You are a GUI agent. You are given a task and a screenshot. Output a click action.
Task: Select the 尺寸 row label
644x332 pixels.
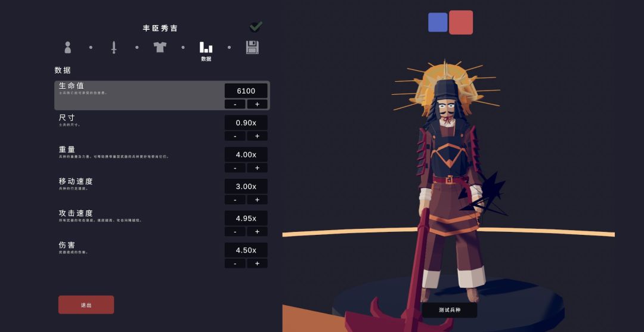(x=67, y=118)
